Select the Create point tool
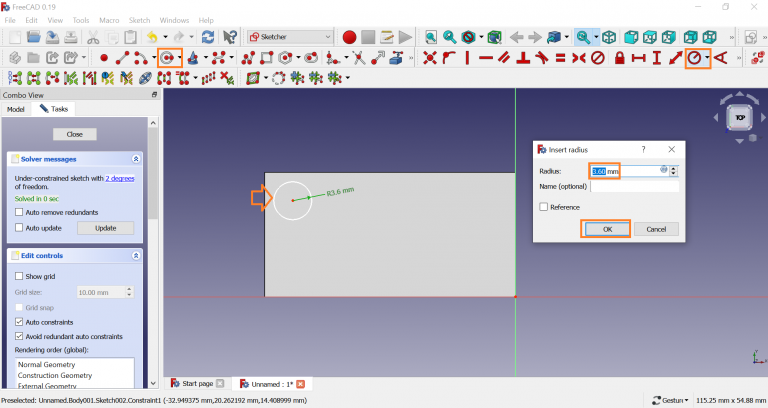This screenshot has height=408, width=768. 103,58
